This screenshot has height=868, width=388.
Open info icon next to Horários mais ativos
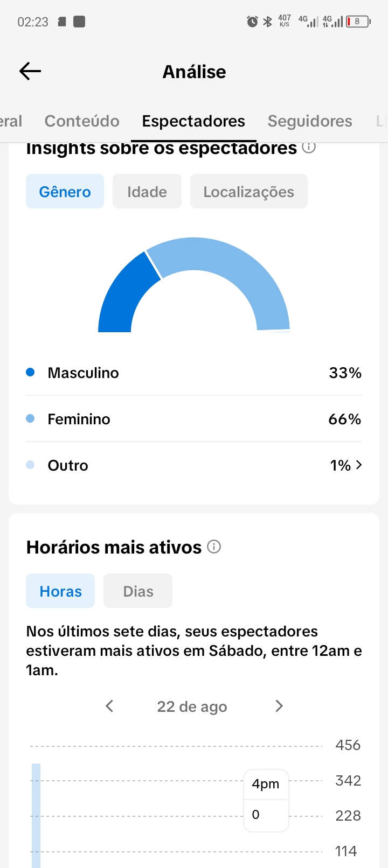(214, 547)
